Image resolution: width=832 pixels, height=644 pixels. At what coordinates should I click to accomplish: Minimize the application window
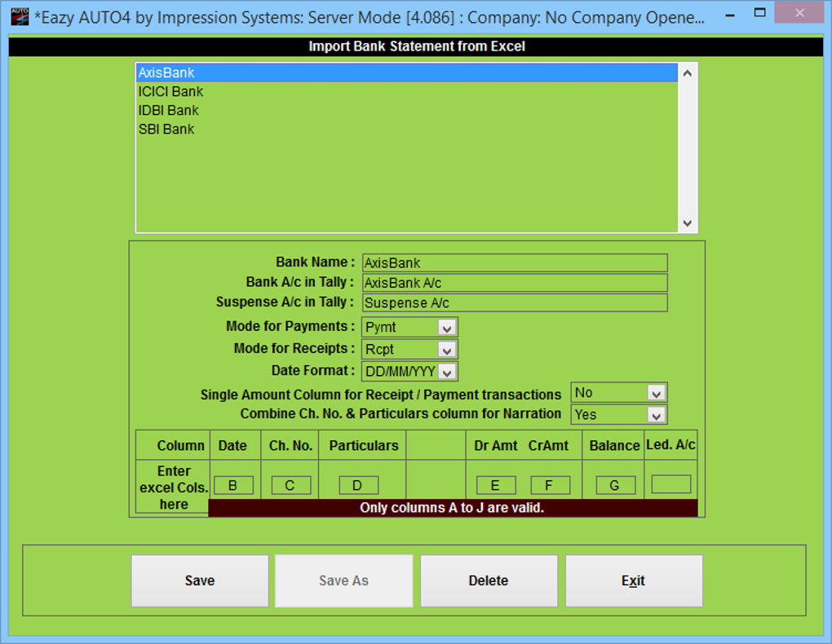point(730,15)
